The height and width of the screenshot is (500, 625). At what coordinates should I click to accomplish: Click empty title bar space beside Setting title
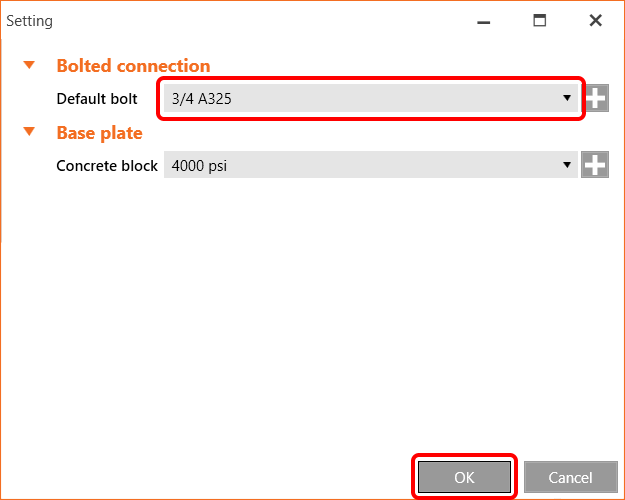tap(250, 20)
